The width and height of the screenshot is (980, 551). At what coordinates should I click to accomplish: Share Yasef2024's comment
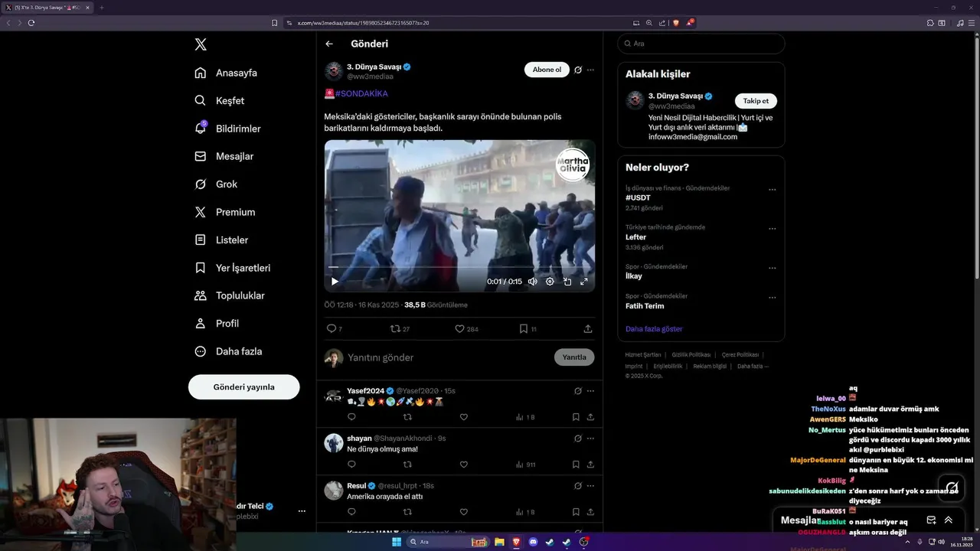[590, 417]
